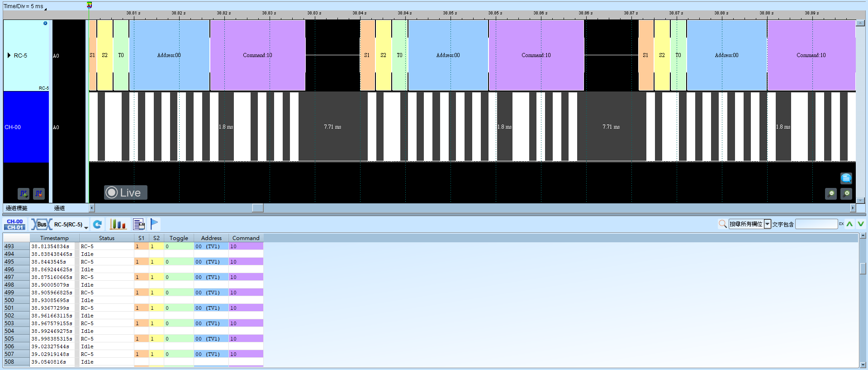
Task: Click the first 7.71 ms idle gap label
Action: point(332,127)
